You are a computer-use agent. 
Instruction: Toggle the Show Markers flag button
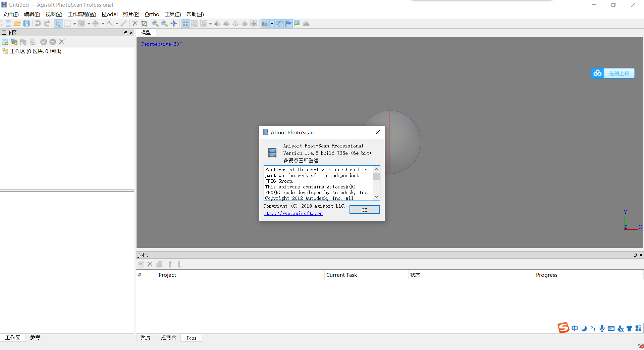[288, 24]
